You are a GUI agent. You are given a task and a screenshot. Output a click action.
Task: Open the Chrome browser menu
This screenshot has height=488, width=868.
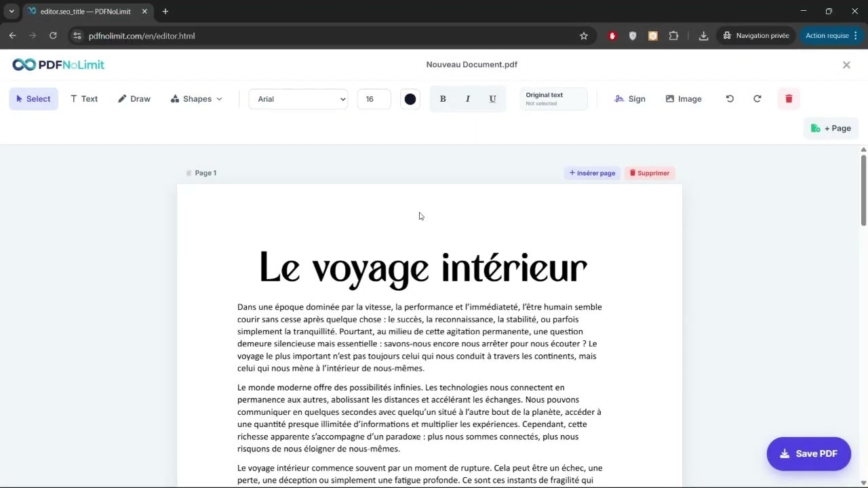point(857,35)
